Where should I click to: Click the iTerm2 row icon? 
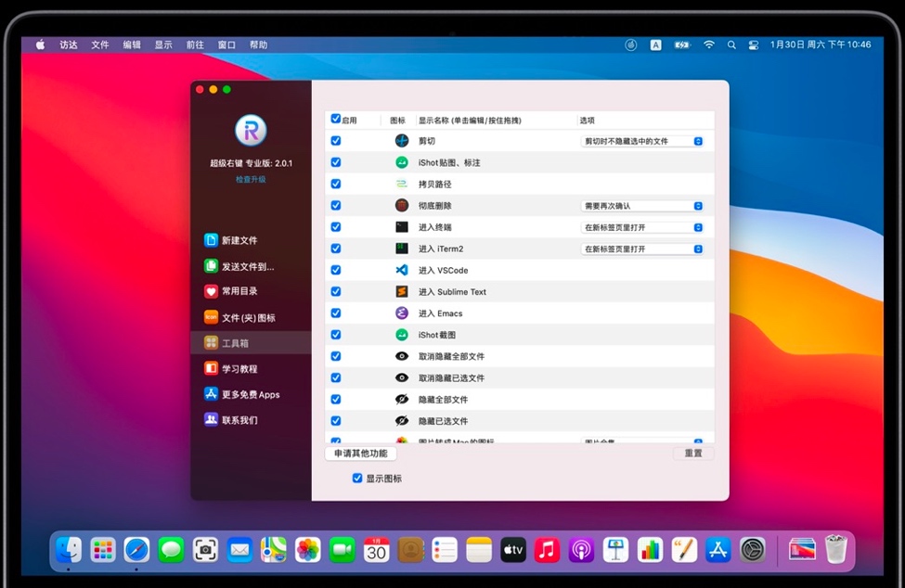point(401,249)
